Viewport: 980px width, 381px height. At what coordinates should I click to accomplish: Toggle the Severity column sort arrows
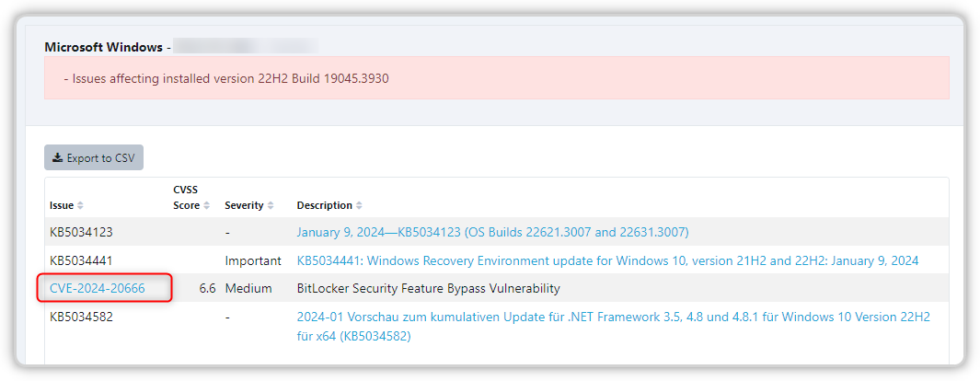(x=270, y=205)
